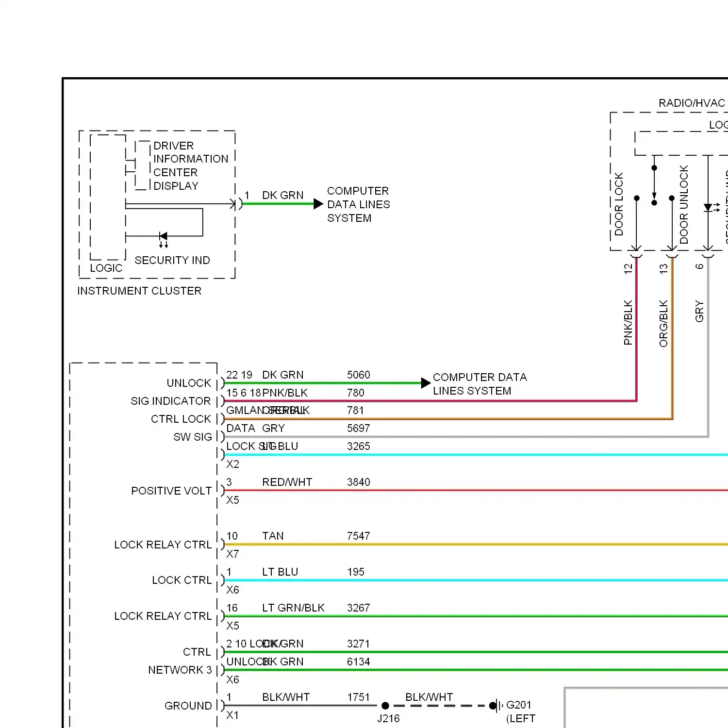728x728 pixels.
Task: Select the vertical DOOR LOCK label
Action: point(619,204)
